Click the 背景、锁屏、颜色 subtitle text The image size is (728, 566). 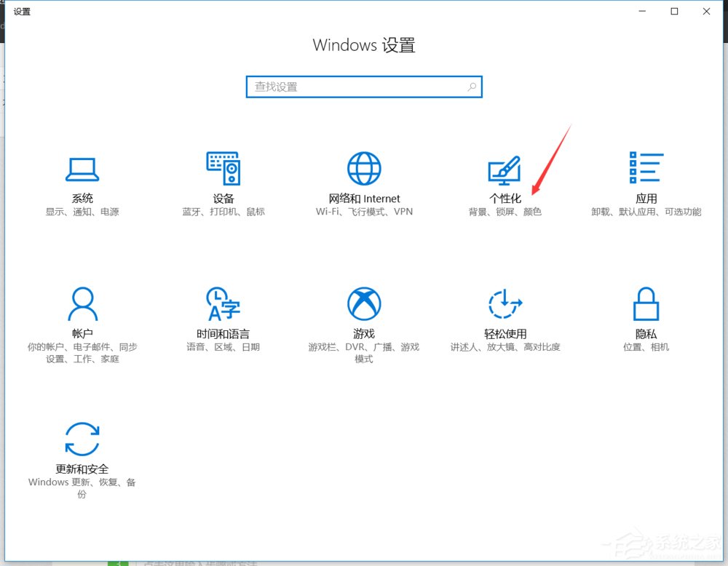[x=505, y=212]
